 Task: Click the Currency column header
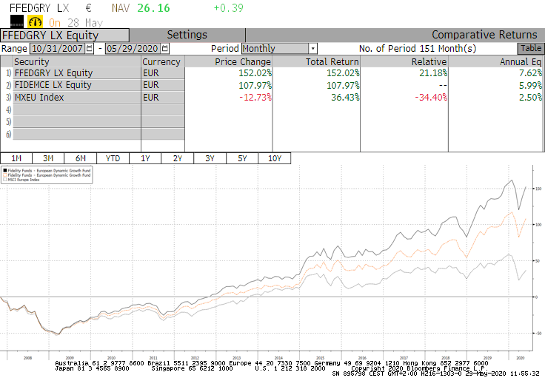pos(163,61)
